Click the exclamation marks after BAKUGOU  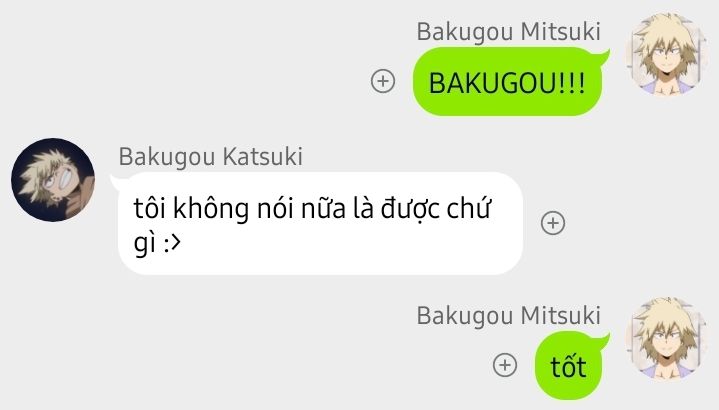point(572,83)
